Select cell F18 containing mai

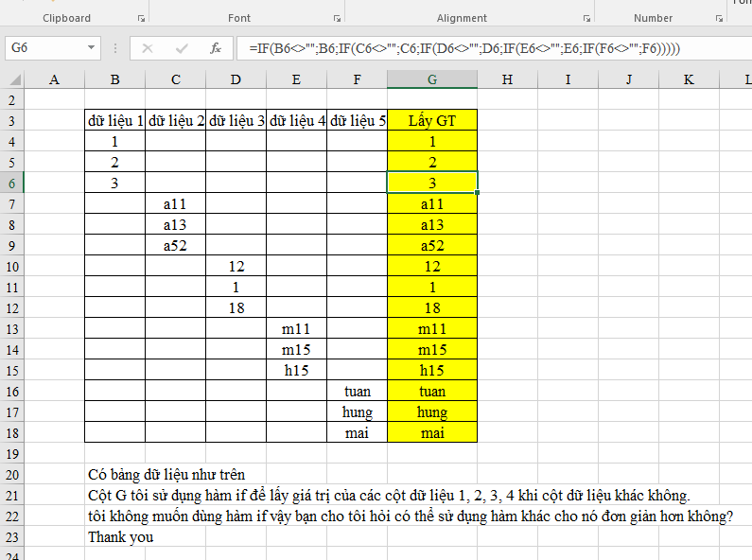coord(357,433)
